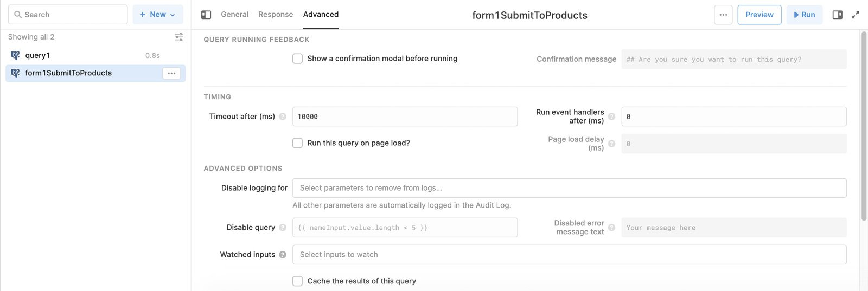
Task: Click the Audit Log helper text
Action: tap(401, 205)
